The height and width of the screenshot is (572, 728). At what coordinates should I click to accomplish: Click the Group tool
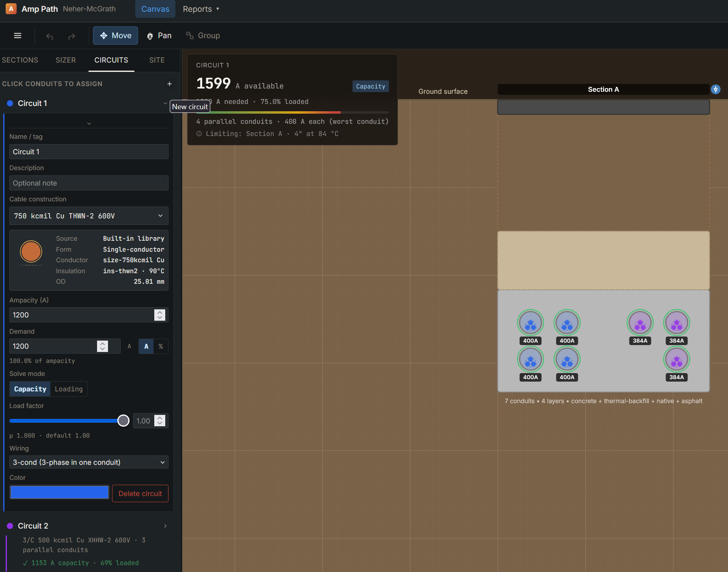[x=203, y=36]
